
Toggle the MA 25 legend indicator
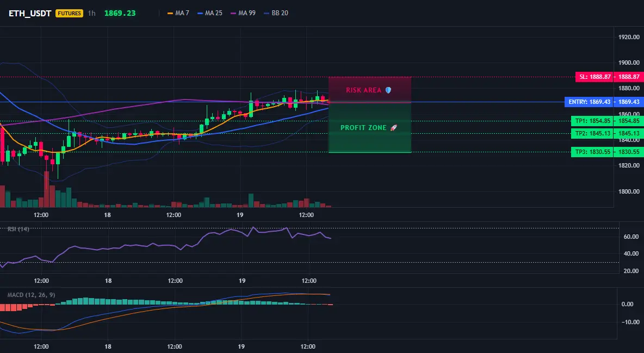[x=210, y=13]
